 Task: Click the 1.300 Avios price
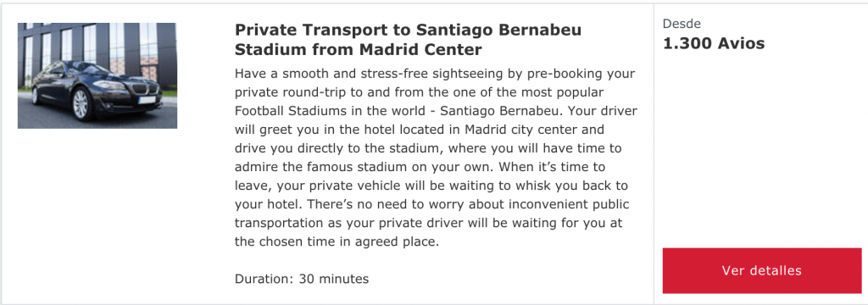pos(714,44)
